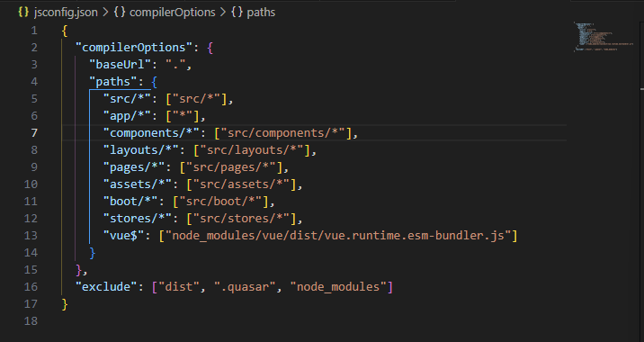
Task: Click the "pages/*" key text
Action: coord(134,167)
